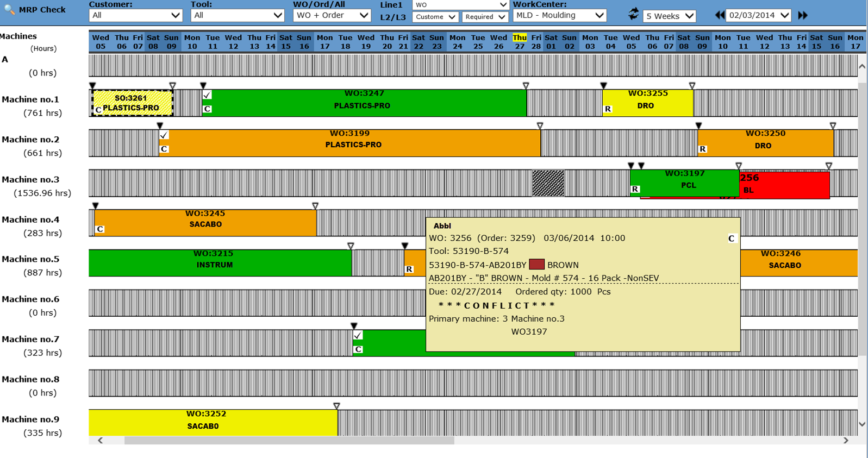Select the WO:3199 PLASTICS-PRO orange bar

pyautogui.click(x=350, y=143)
